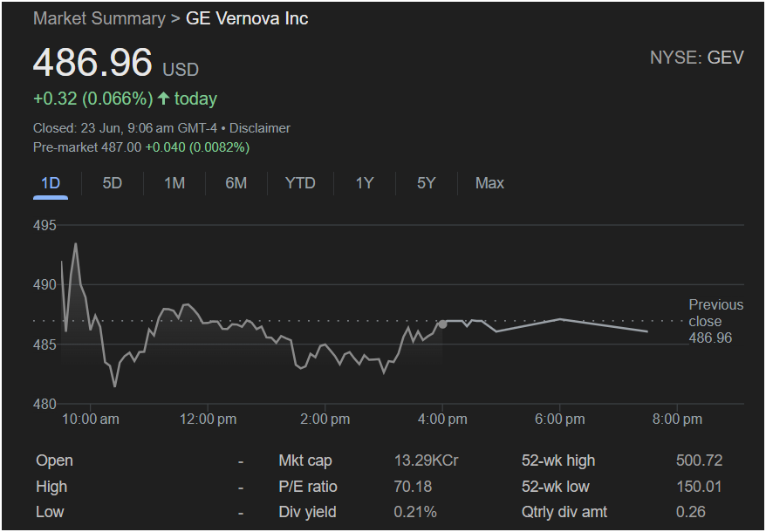Select the +0.32 (0.066%) change text

92,99
